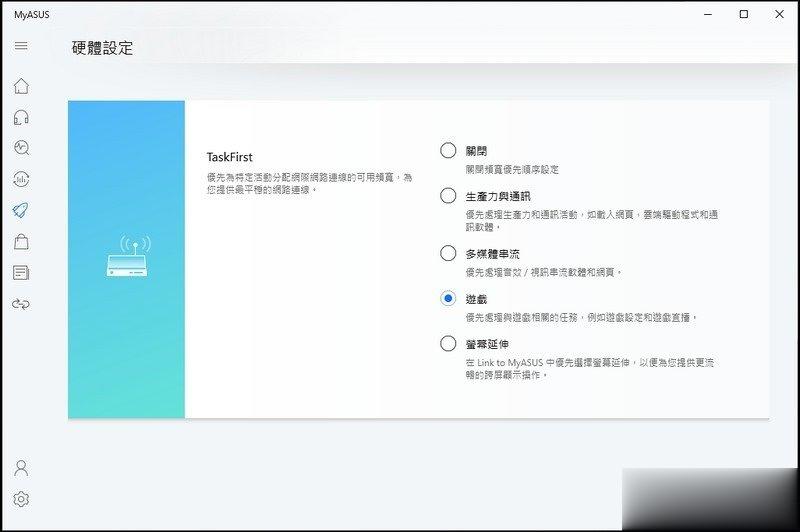Open the user account icon

[x=21, y=468]
